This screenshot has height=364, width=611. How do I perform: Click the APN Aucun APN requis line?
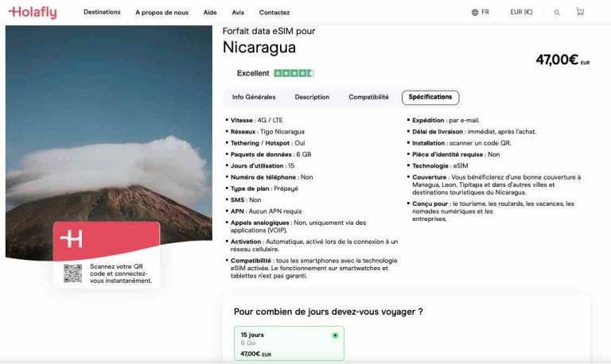(266, 211)
